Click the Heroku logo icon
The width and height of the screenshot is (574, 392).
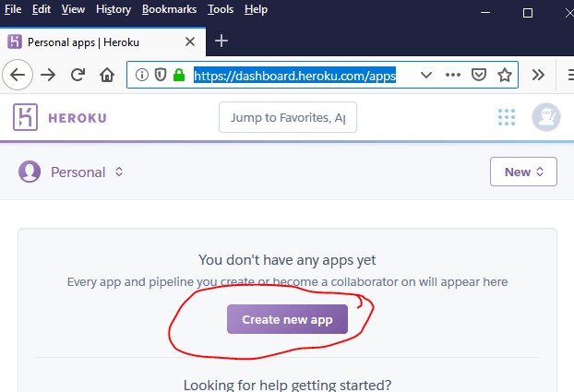click(x=25, y=117)
